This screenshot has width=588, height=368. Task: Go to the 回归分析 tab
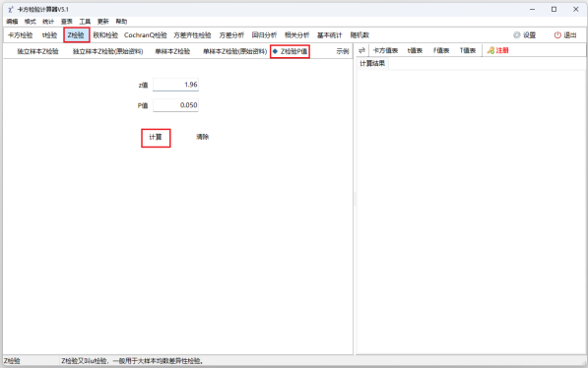click(x=264, y=35)
